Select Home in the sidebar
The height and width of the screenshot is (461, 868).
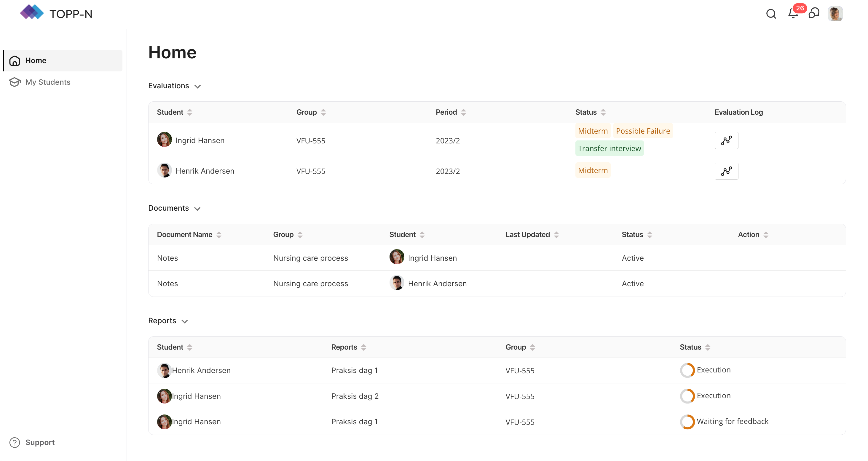tap(36, 61)
